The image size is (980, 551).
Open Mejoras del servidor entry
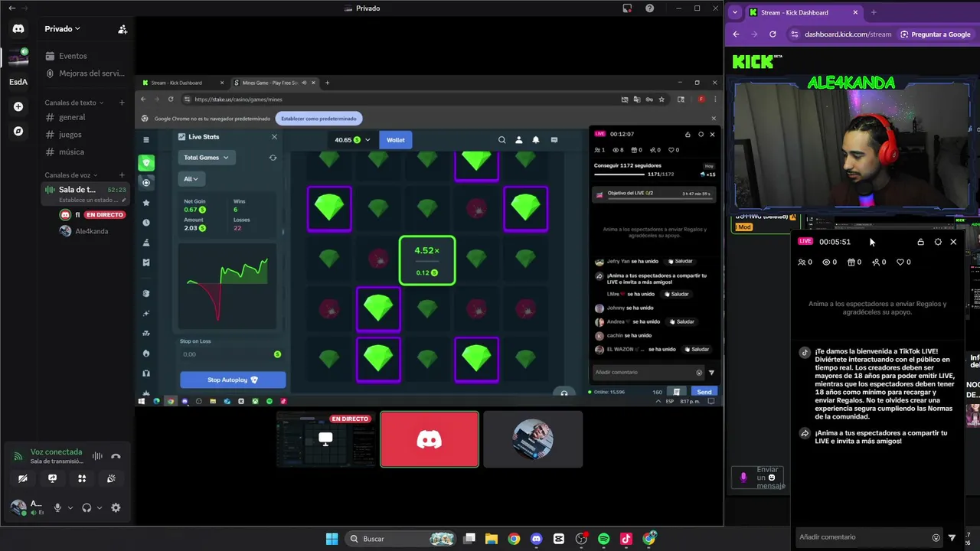(x=85, y=73)
